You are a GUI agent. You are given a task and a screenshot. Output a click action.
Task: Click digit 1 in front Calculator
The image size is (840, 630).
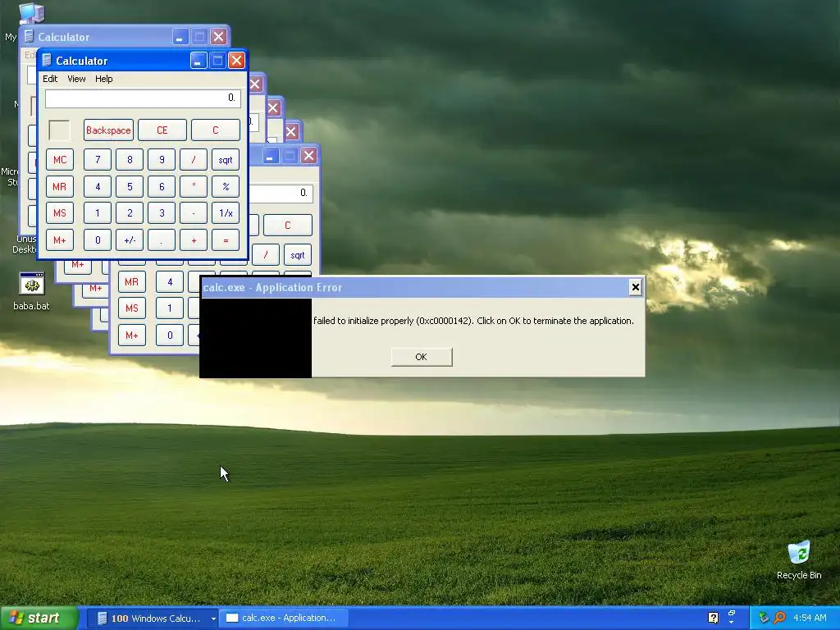[x=98, y=213]
